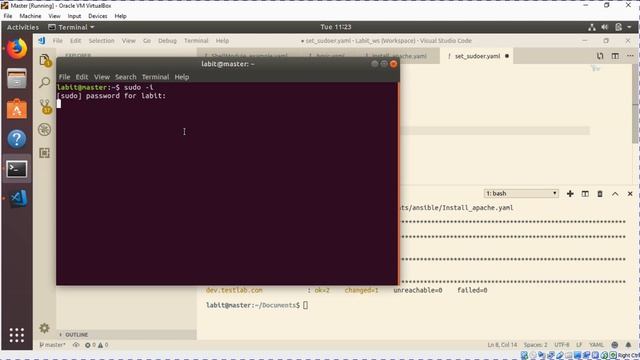
Task: Show applications grid in the dock
Action: point(17,335)
